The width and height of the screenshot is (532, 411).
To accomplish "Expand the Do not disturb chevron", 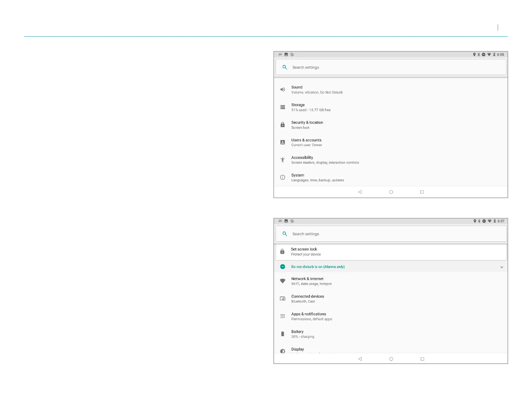I will (502, 267).
